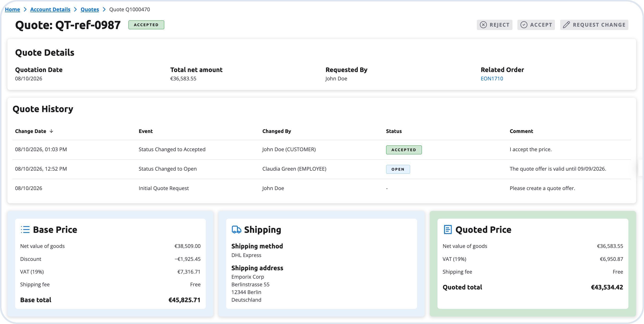Click base net value €38,509.00
The image size is (644, 324).
coord(187,246)
